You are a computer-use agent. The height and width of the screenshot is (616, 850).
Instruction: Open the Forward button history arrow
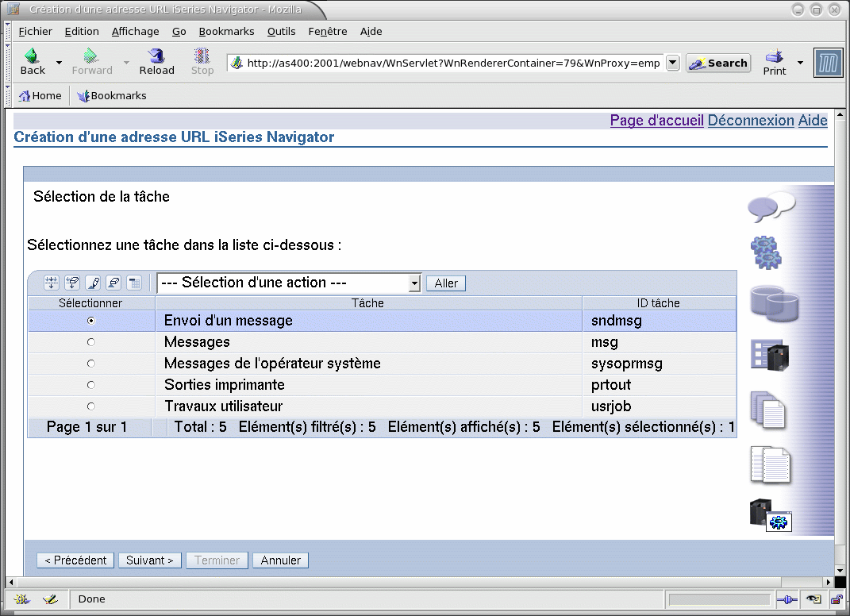(x=126, y=63)
